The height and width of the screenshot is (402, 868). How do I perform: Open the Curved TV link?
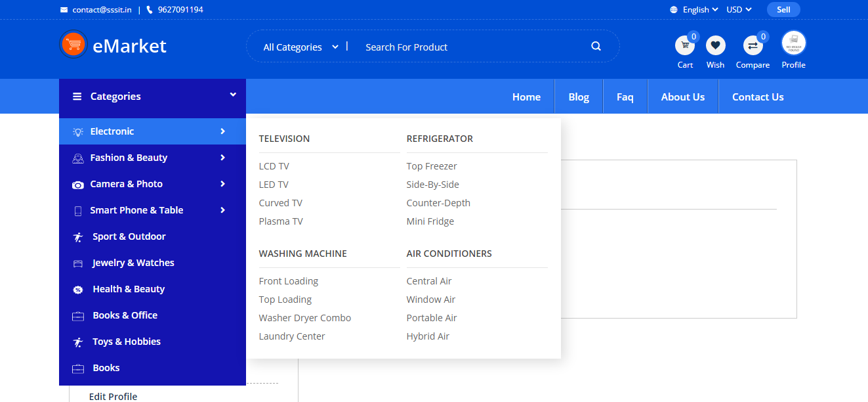tap(281, 203)
